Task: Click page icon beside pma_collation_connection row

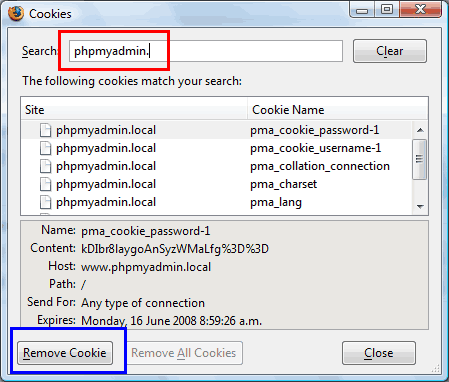Action: click(45, 166)
